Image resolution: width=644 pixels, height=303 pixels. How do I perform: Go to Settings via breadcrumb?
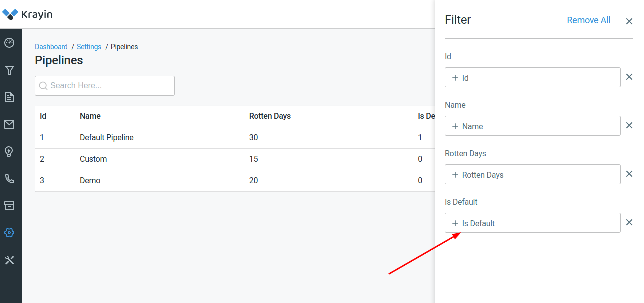pos(89,46)
